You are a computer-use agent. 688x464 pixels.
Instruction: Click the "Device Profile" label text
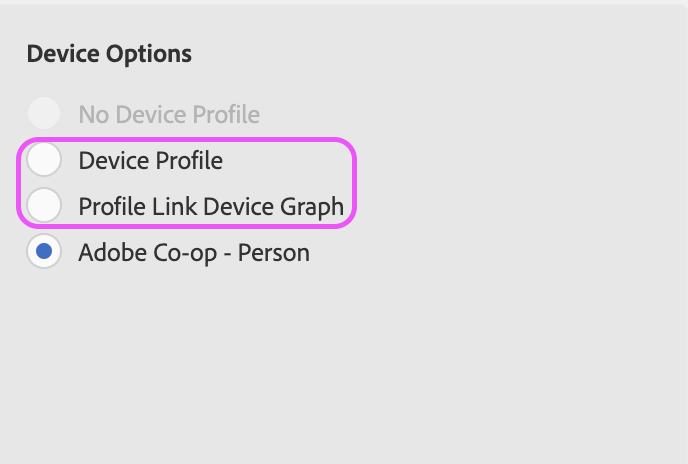coord(150,160)
